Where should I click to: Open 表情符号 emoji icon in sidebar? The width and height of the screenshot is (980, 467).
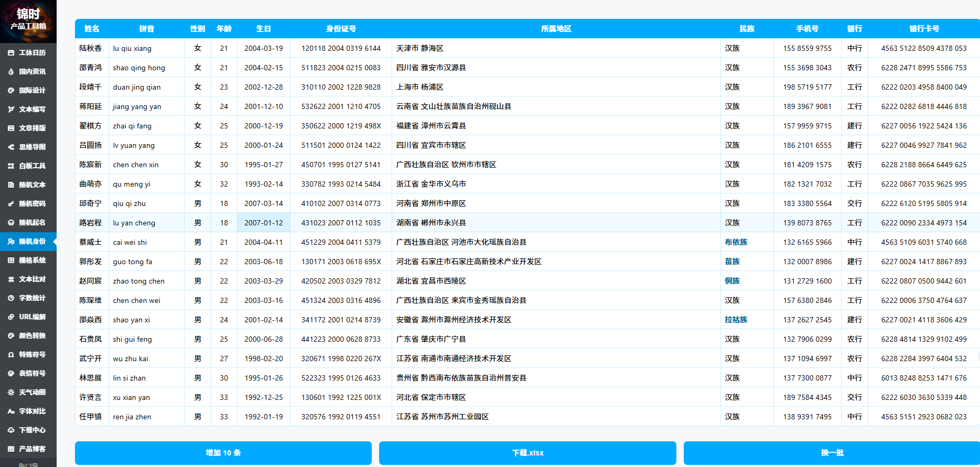click(x=11, y=374)
